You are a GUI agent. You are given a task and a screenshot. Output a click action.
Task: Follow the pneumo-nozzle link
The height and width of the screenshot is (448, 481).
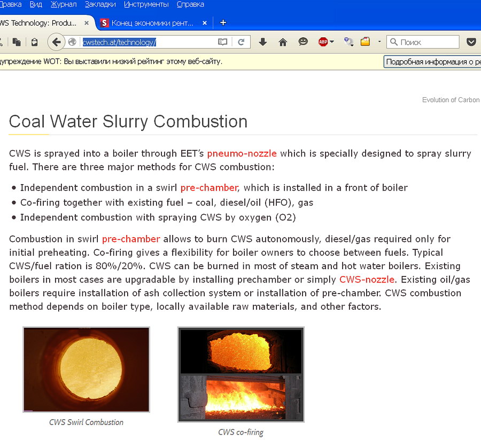point(242,153)
